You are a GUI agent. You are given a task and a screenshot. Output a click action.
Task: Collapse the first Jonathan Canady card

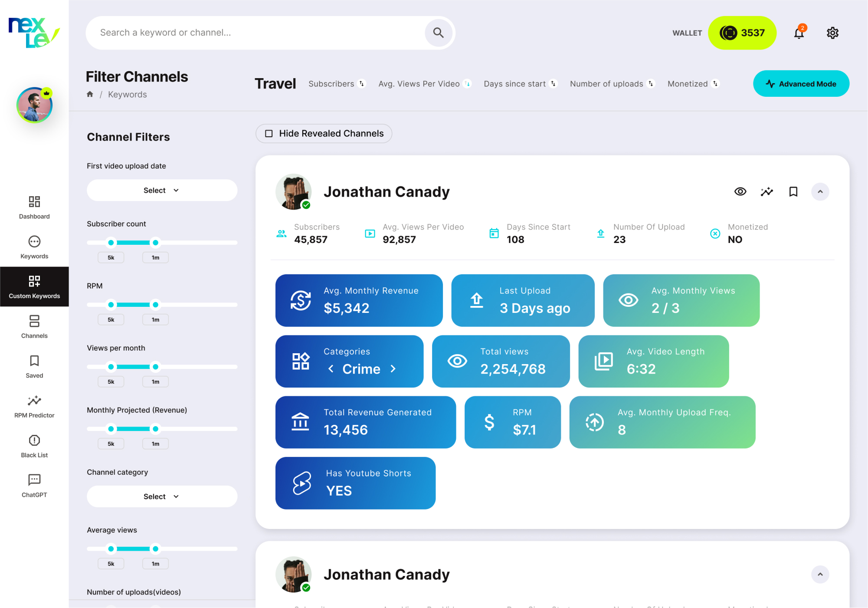click(820, 191)
